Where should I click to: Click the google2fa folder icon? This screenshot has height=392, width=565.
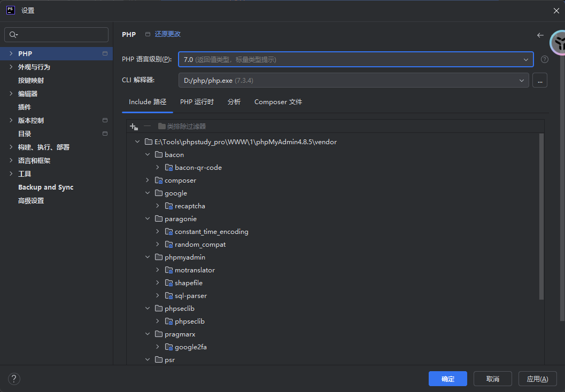pyautogui.click(x=168, y=347)
